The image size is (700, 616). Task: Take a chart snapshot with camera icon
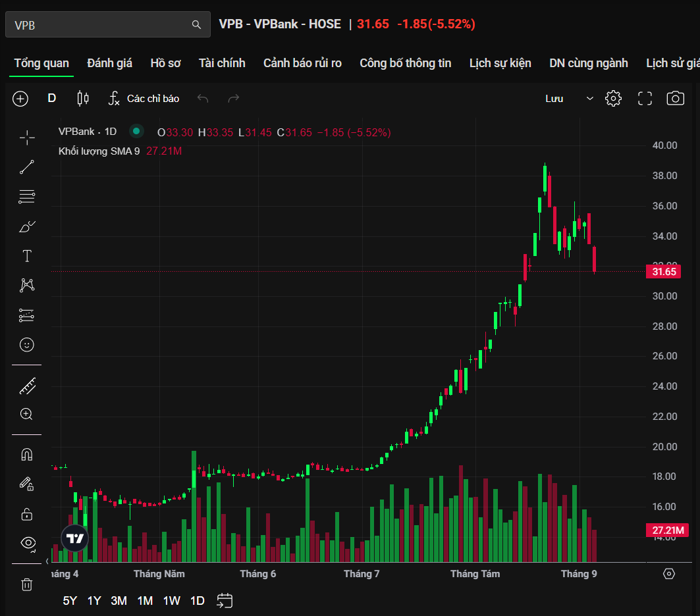pos(676,98)
